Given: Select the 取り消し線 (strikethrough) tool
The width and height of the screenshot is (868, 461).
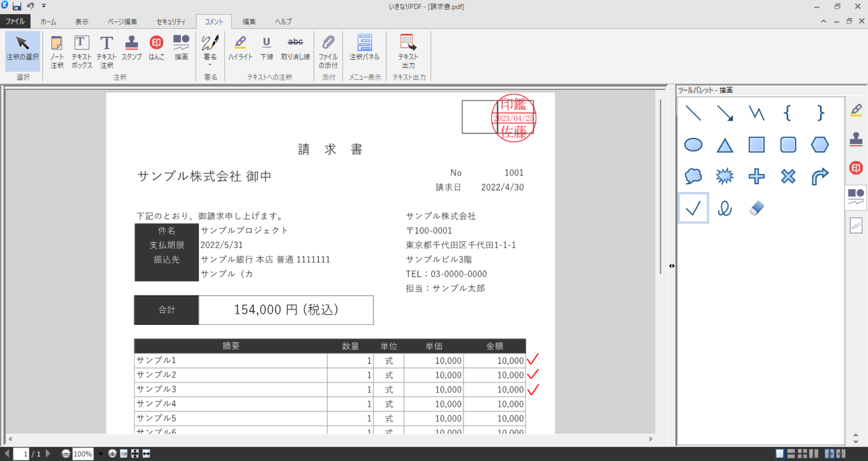Looking at the screenshot, I should [295, 50].
